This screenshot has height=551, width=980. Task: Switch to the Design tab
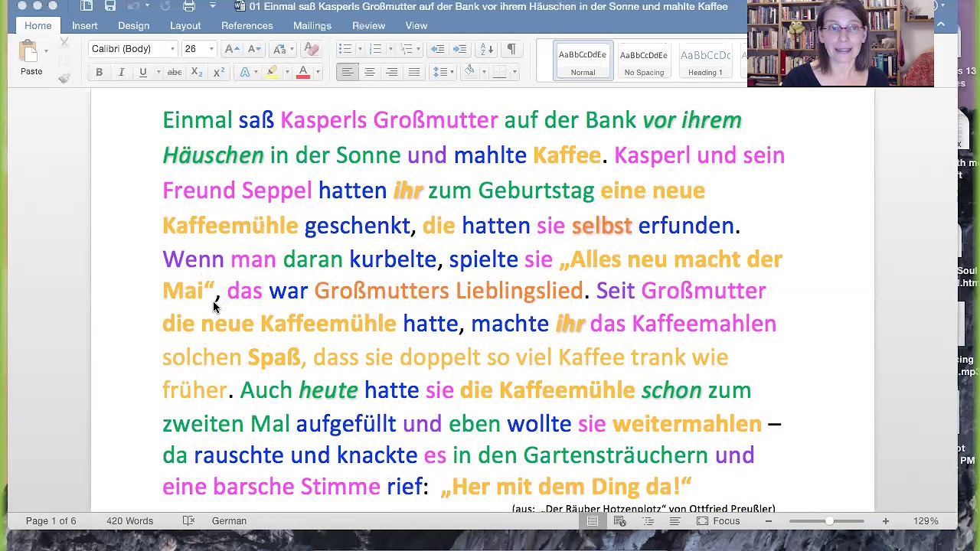click(133, 25)
